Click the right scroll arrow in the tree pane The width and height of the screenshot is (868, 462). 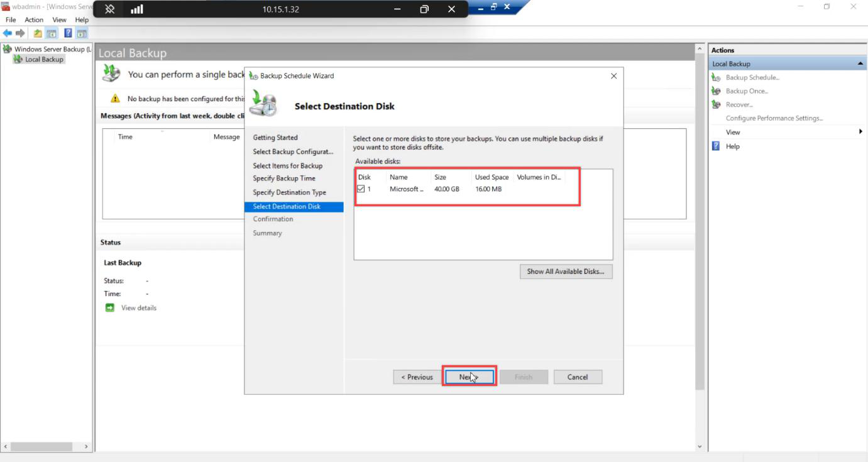(87, 446)
